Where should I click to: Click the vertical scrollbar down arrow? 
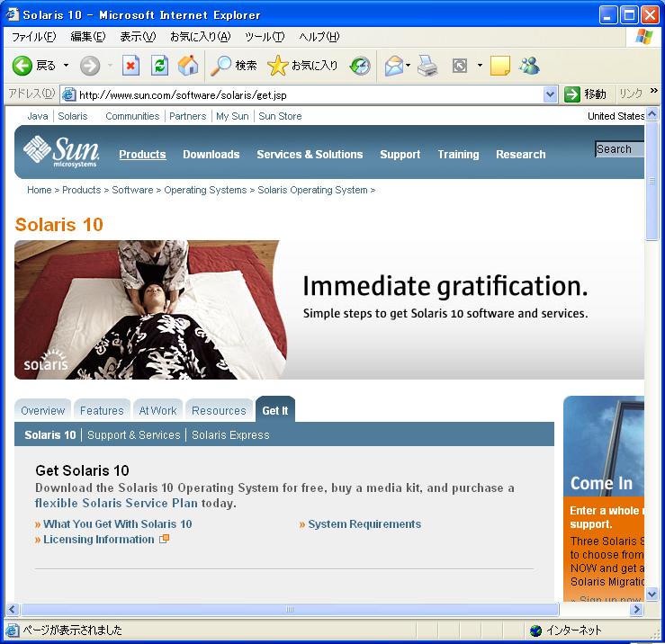pyautogui.click(x=652, y=595)
